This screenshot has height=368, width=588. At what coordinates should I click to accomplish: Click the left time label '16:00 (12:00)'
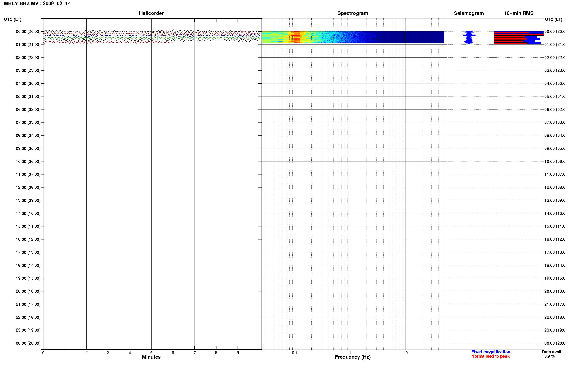(28, 239)
